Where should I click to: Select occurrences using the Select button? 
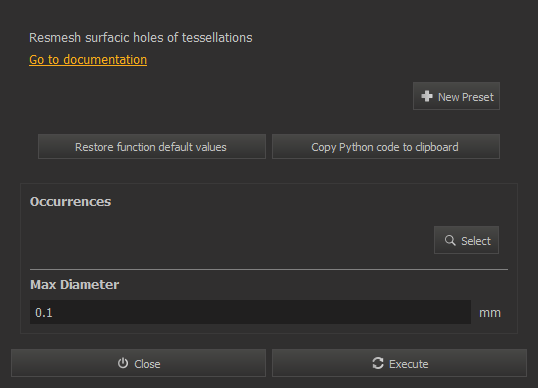[x=466, y=240]
